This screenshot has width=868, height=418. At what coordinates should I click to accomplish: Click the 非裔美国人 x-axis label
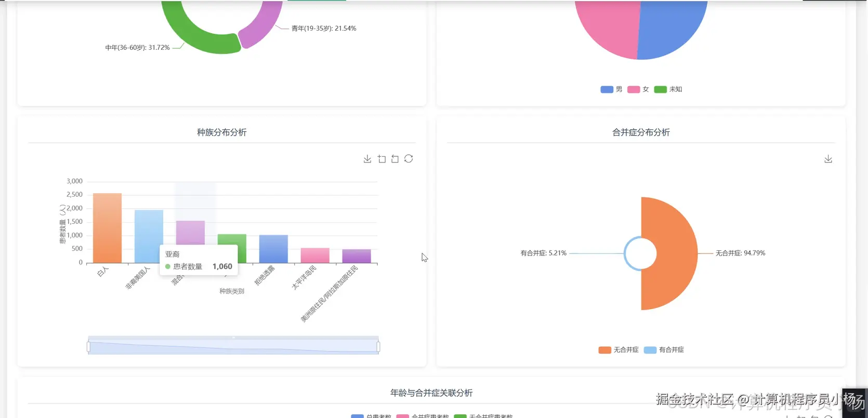pos(138,278)
